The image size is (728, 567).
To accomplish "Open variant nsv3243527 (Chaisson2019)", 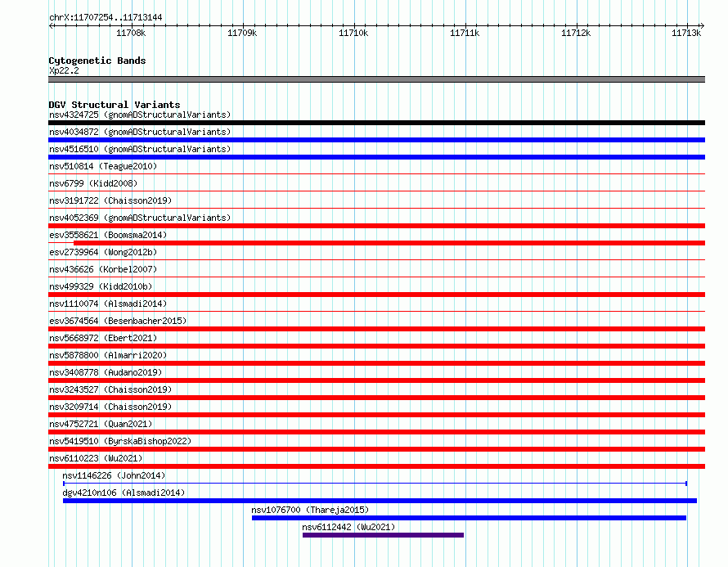I will click(110, 389).
